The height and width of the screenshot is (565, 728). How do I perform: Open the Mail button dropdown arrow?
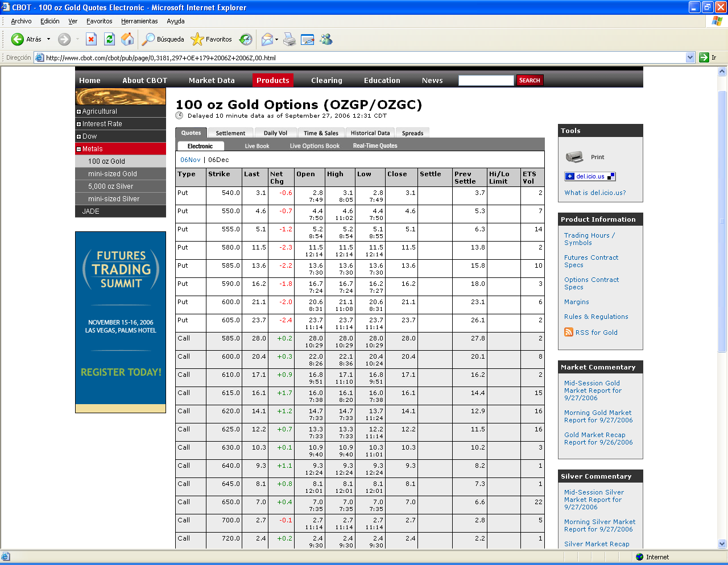point(276,39)
